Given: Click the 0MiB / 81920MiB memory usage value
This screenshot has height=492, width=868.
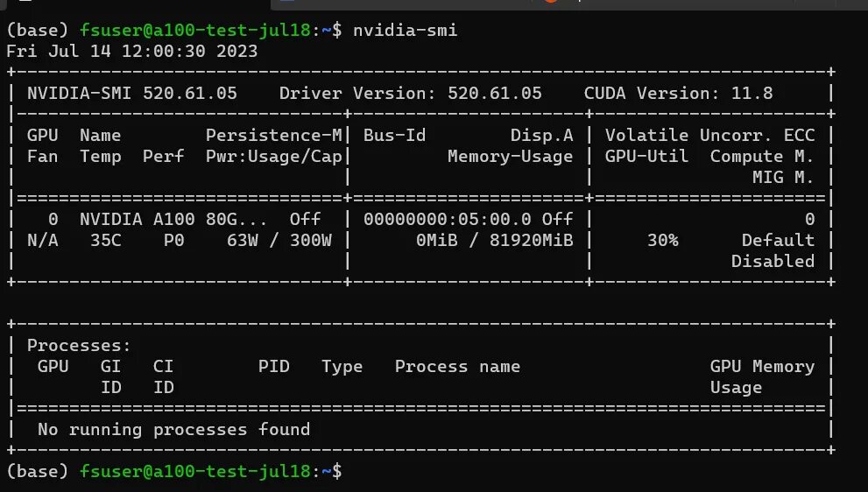Looking at the screenshot, I should [494, 240].
